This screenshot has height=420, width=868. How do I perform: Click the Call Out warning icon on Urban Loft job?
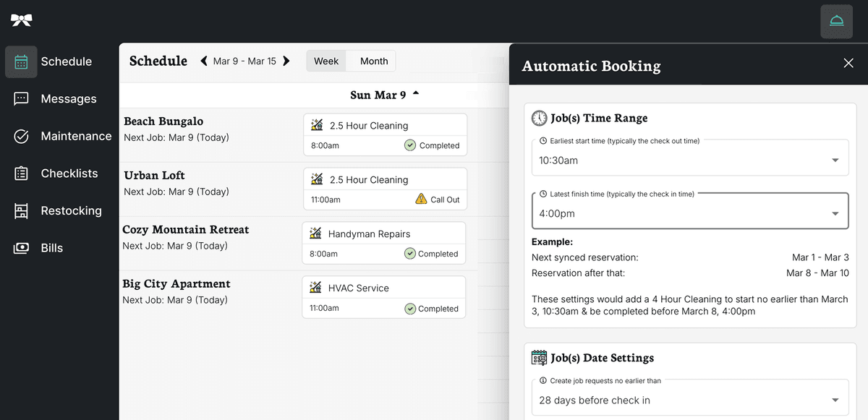pyautogui.click(x=422, y=199)
